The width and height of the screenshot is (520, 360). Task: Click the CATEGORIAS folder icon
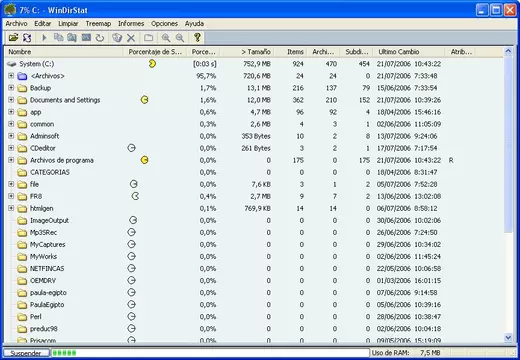tap(22, 172)
